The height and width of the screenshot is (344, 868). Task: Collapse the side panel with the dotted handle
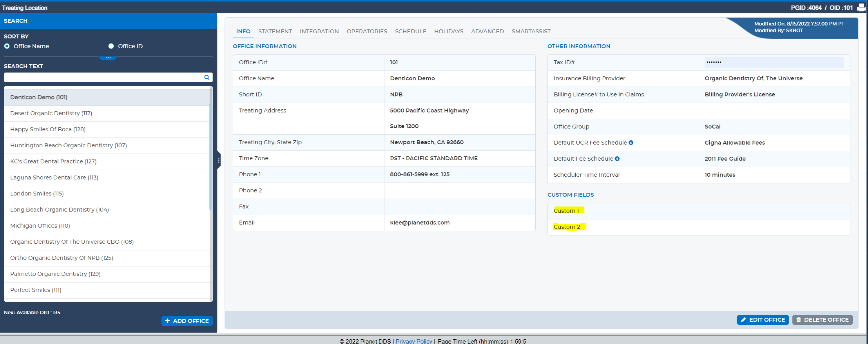pyautogui.click(x=218, y=160)
